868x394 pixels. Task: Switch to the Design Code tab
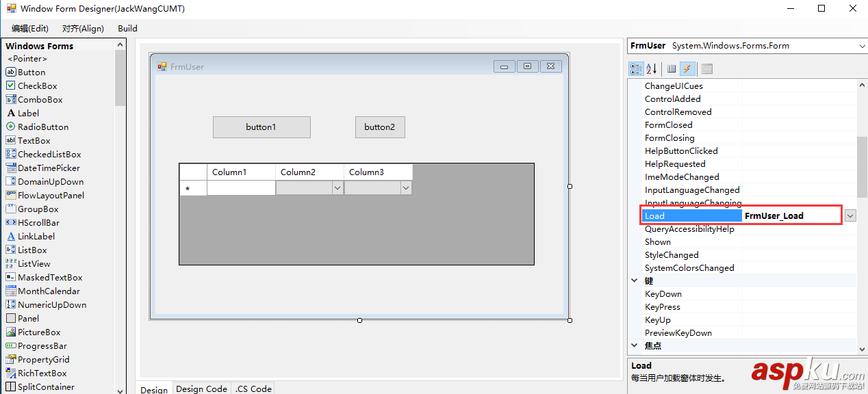201,389
